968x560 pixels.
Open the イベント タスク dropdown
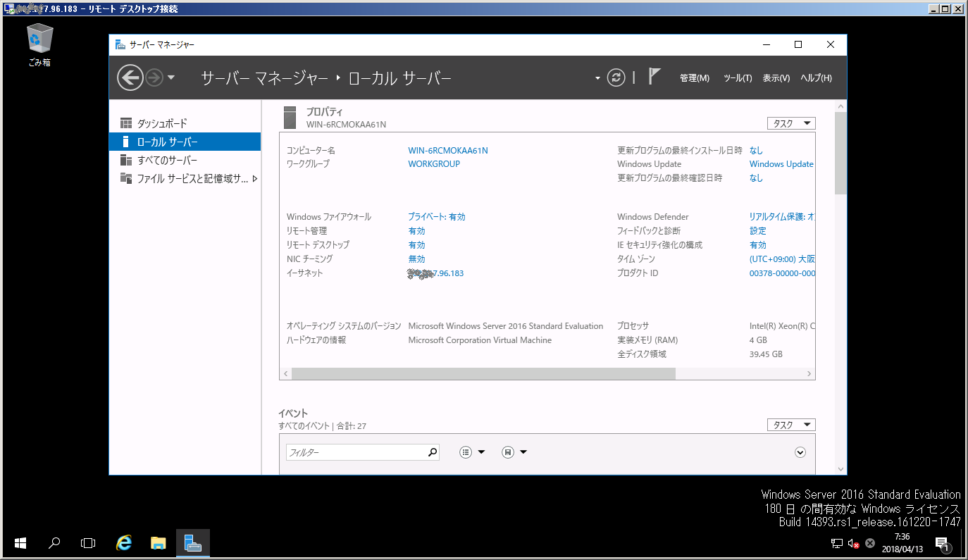[791, 425]
